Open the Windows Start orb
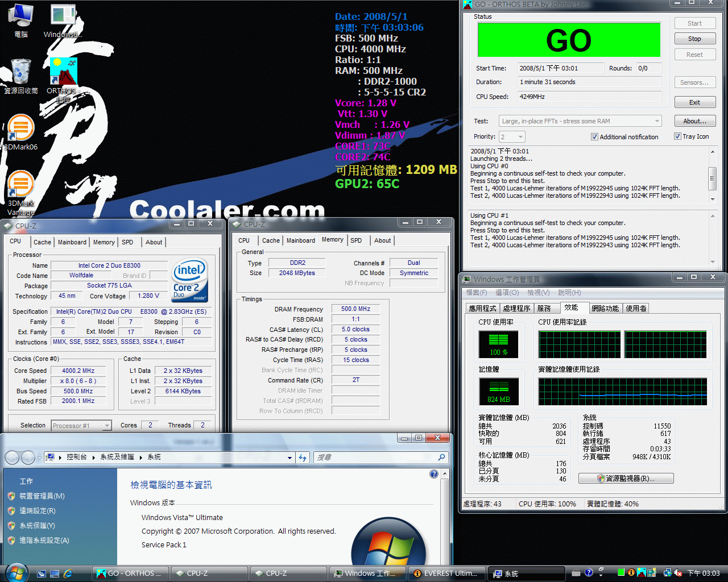The width and height of the screenshot is (728, 582). 16,572
